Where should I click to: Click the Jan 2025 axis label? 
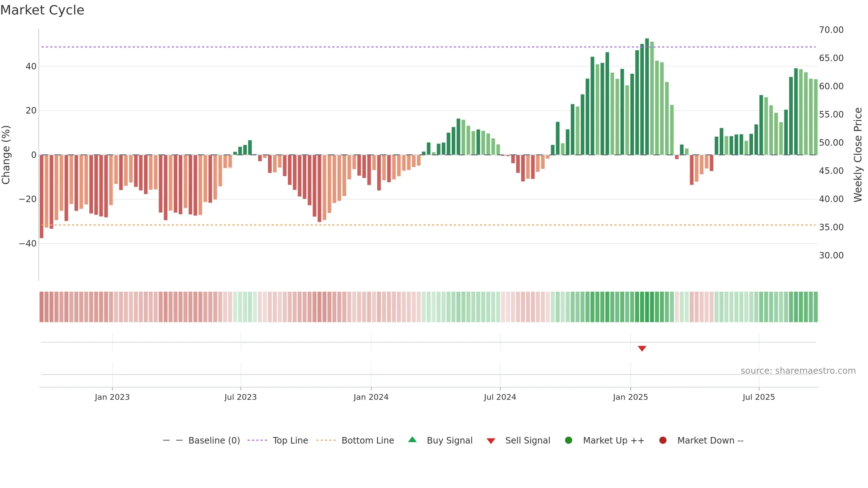tap(630, 397)
